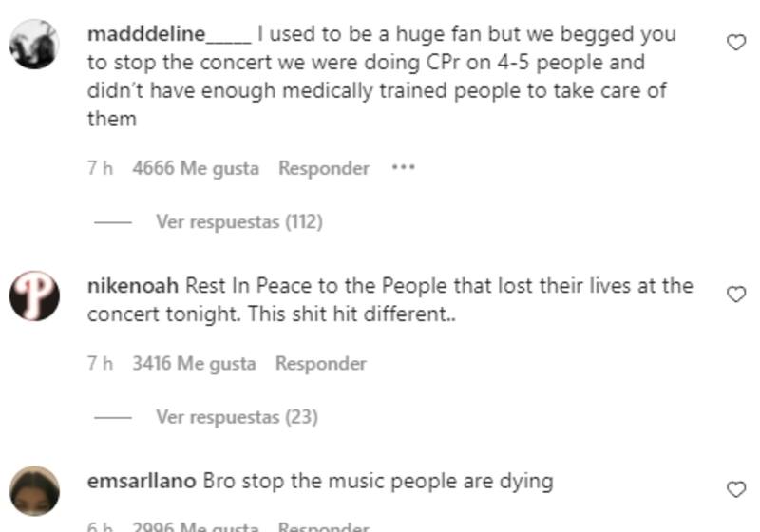Open emsarllano's profile avatar
Screen dimensions: 760x532
pos(34,491)
